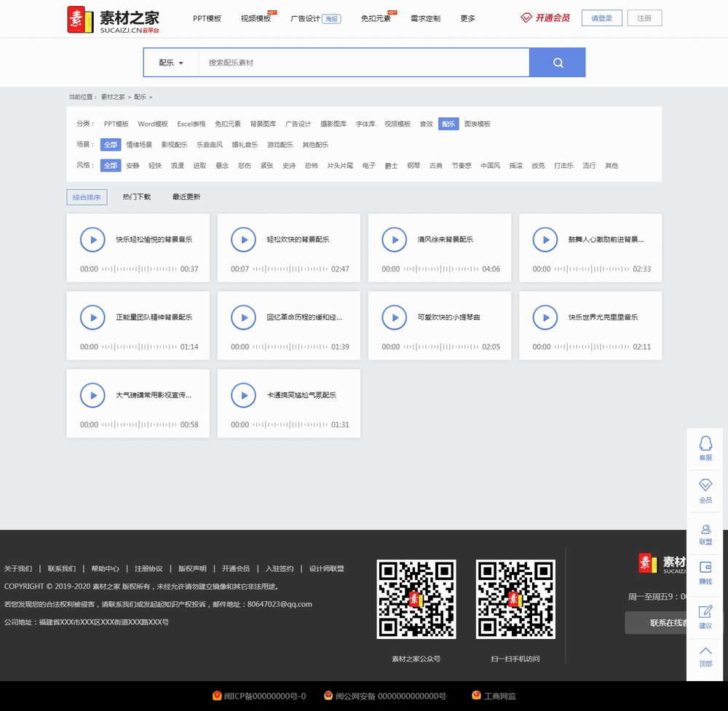Open 赚钱 wallet icon in sidebar
This screenshot has width=728, height=711.
(x=705, y=573)
